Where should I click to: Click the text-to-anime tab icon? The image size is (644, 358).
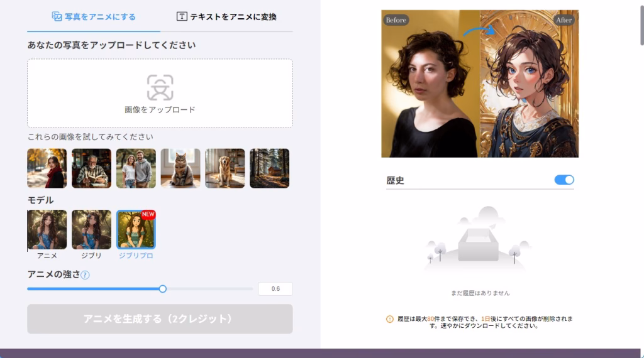(182, 16)
